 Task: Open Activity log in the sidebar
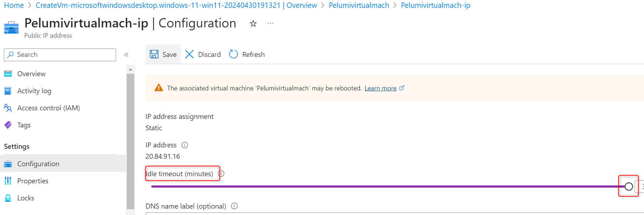[x=34, y=91]
